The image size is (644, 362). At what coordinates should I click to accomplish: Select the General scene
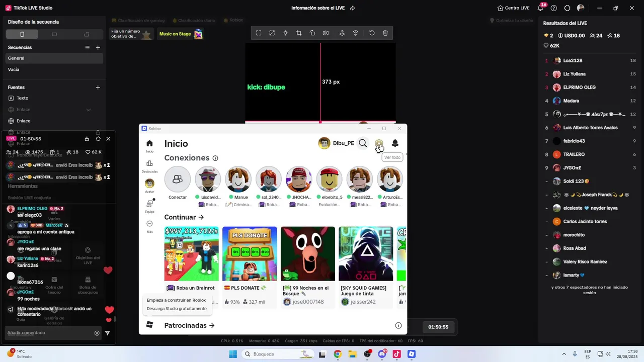(x=54, y=58)
